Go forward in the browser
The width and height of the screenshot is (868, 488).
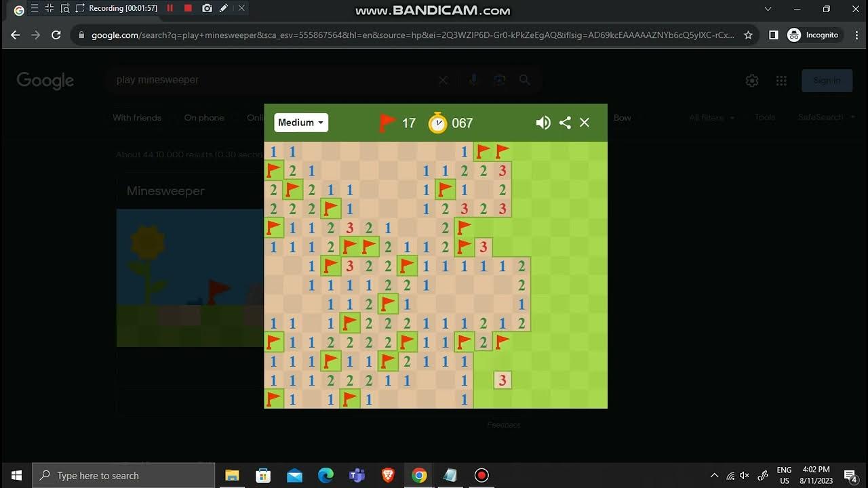pyautogui.click(x=36, y=35)
